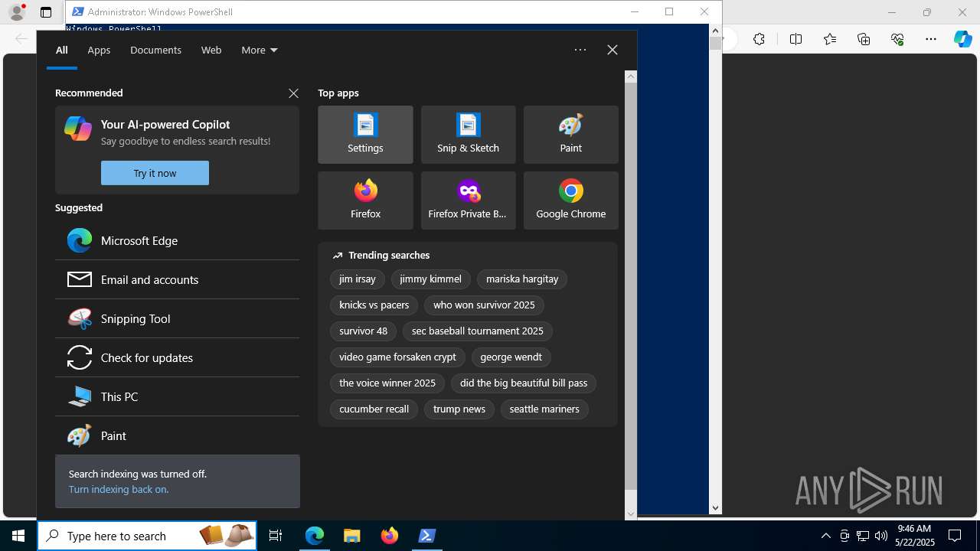The height and width of the screenshot is (551, 980).
Task: Expand the More dropdown
Action: (260, 50)
